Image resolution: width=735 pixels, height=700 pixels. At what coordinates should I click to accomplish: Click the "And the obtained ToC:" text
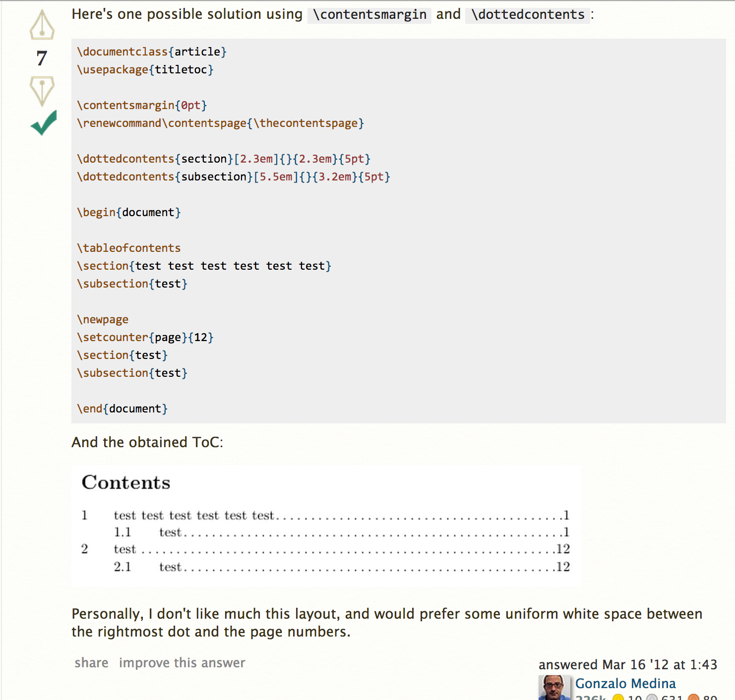tap(147, 442)
